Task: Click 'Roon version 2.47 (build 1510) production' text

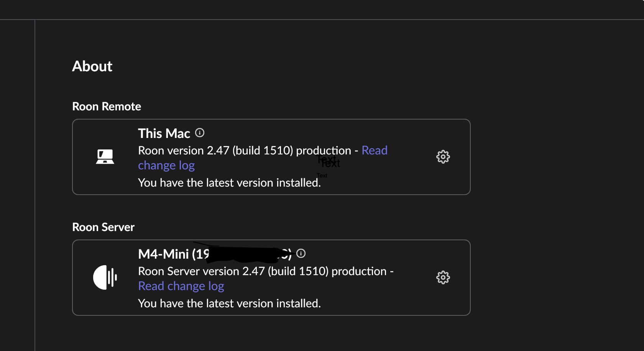Action: (x=245, y=151)
